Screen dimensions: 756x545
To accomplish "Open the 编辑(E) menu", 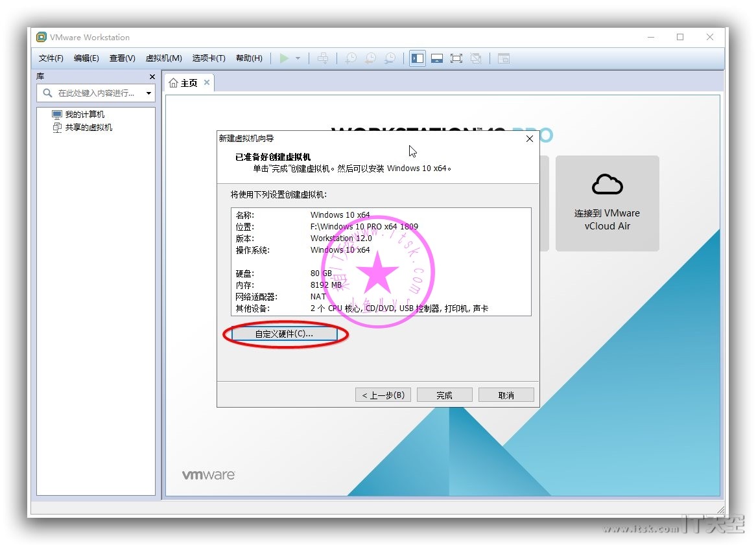I will pos(86,58).
